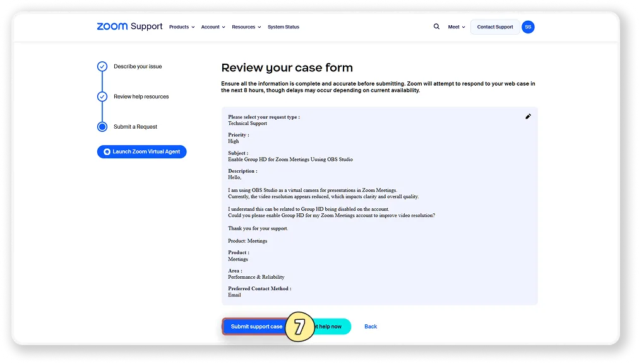
Task: Click the Review help resources step checkmark
Action: click(102, 97)
